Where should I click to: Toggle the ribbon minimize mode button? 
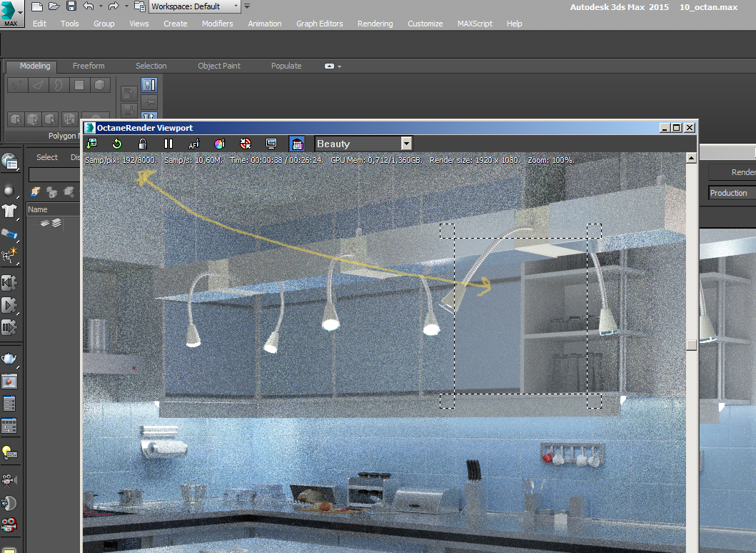pos(330,66)
